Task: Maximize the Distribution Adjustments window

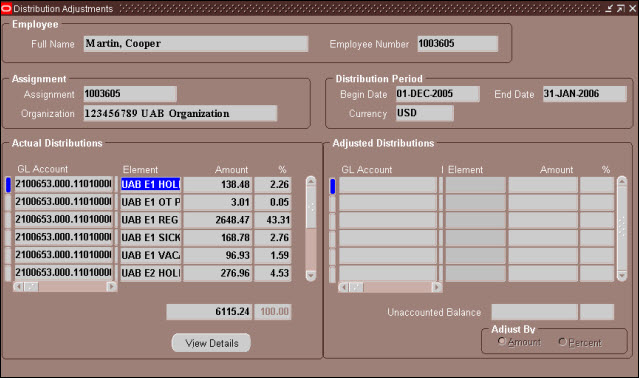Action: (x=621, y=8)
